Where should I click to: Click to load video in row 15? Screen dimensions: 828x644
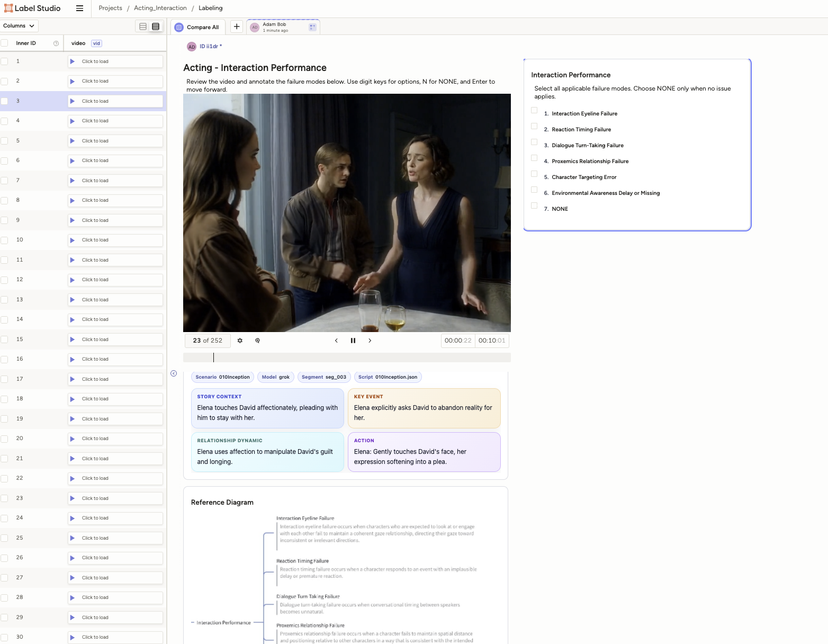point(115,339)
